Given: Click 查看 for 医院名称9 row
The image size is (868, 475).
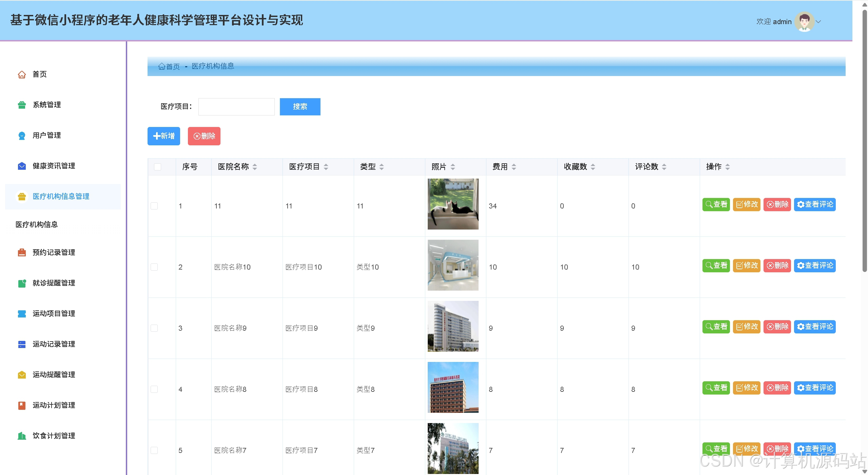Looking at the screenshot, I should click(716, 327).
